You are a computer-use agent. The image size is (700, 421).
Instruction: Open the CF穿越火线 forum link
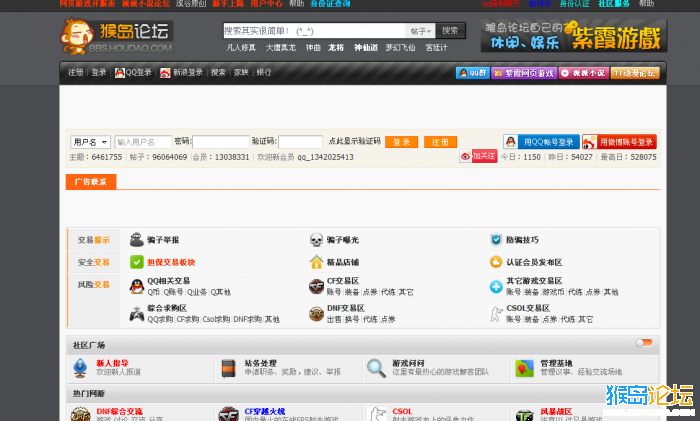(265, 411)
